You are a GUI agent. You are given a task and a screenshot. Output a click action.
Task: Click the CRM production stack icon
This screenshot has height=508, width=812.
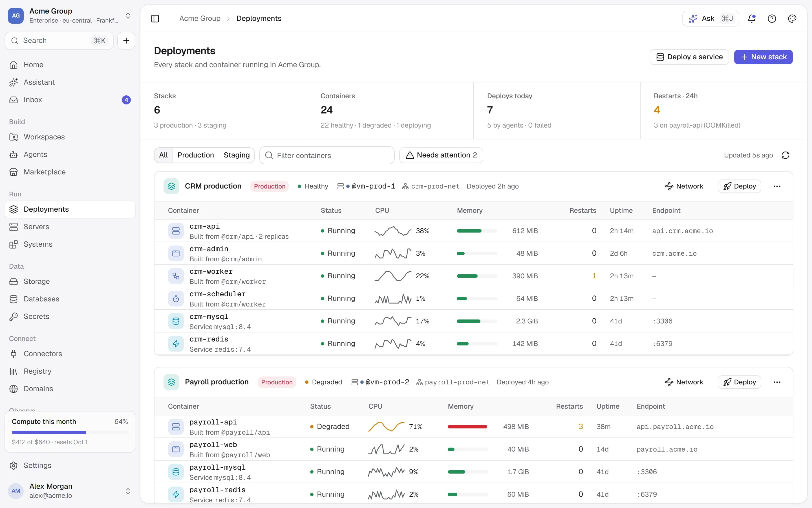[x=171, y=186]
